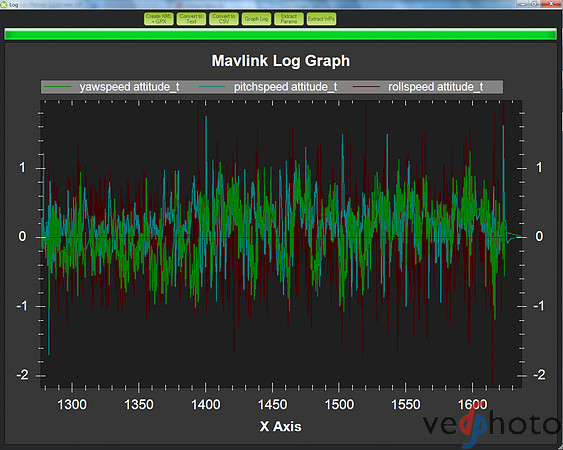
Task: Select yawspeed attitude_t legend entry
Action: point(112,87)
